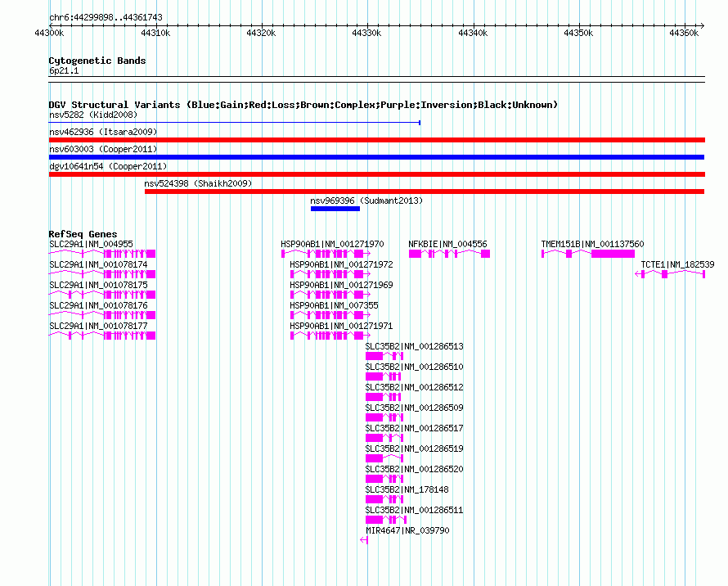728x586 pixels.
Task: Click SLC35B2|NM_001286509 transcript label
Action: (x=414, y=408)
